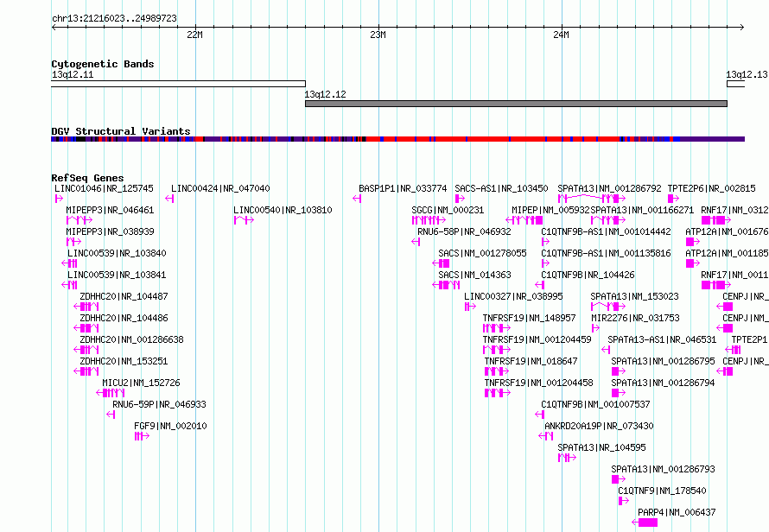Click the TNFRSF19|NM_018647 label
The height and width of the screenshot is (532, 769).
531,361
